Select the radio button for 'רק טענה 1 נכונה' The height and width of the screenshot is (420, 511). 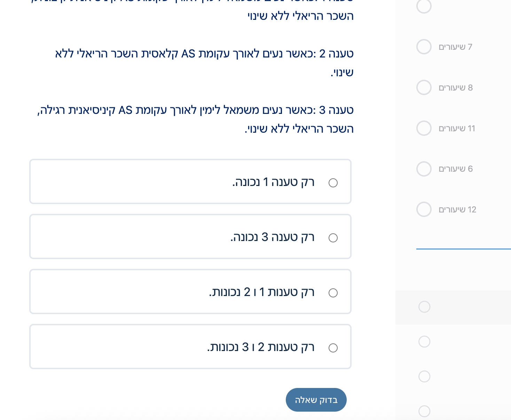tap(333, 183)
